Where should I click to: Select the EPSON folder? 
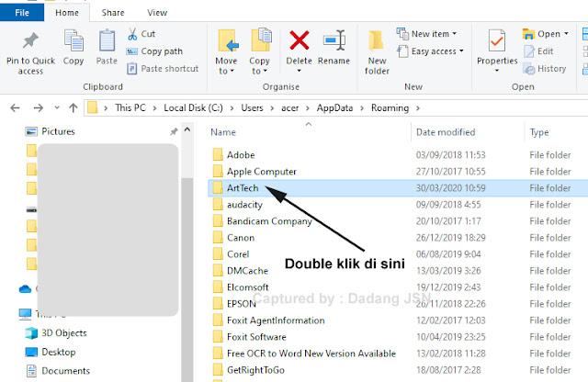(x=241, y=304)
